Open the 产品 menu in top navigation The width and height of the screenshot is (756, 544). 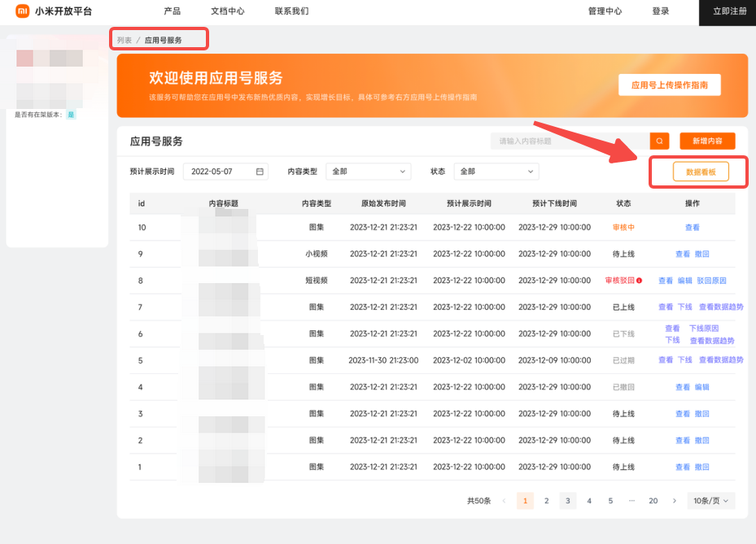coord(173,11)
